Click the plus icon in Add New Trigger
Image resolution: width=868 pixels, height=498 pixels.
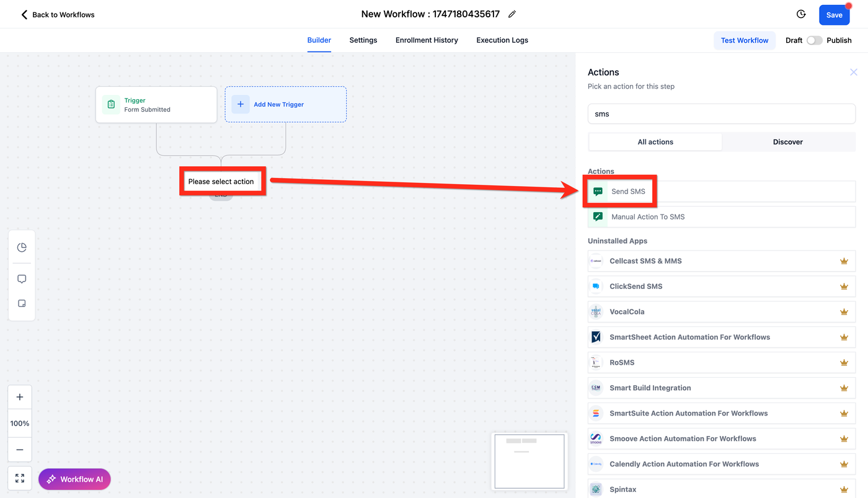pos(241,104)
